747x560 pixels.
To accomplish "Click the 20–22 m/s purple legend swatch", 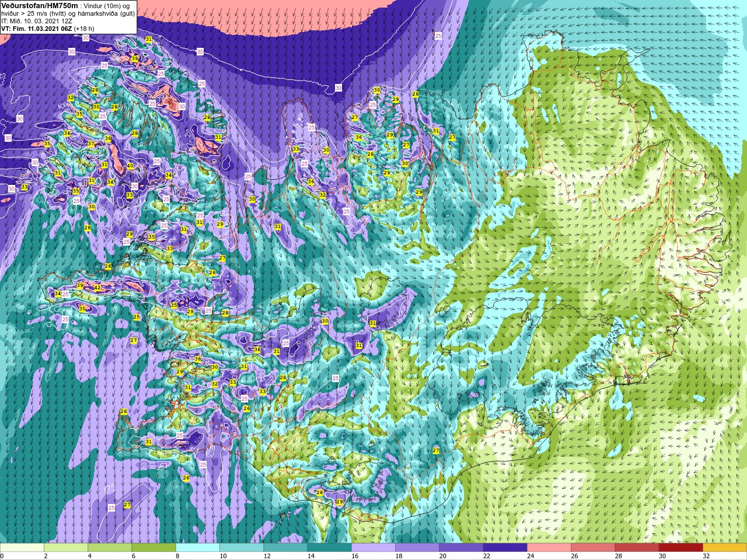I will [x=461, y=548].
